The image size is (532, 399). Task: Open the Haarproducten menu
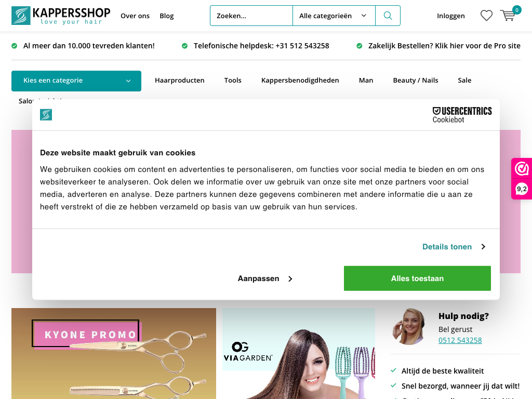179,81
